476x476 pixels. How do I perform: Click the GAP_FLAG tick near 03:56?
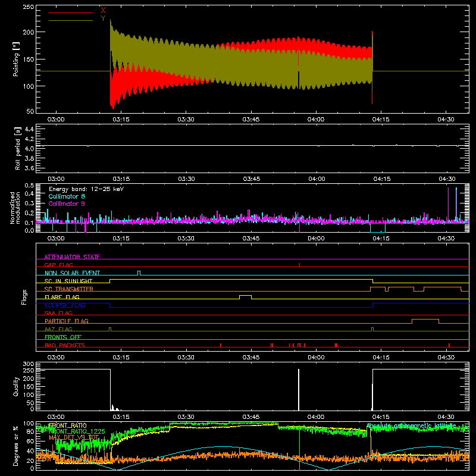click(x=300, y=265)
